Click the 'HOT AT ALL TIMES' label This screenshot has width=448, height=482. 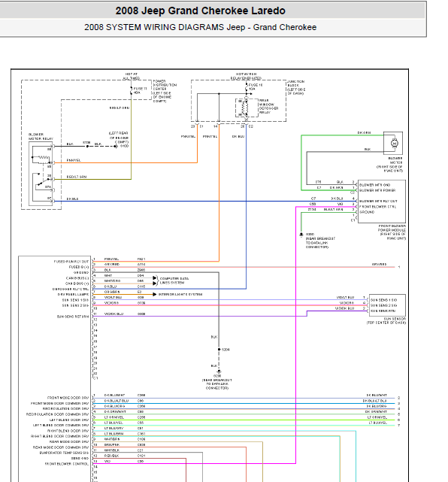132,76
